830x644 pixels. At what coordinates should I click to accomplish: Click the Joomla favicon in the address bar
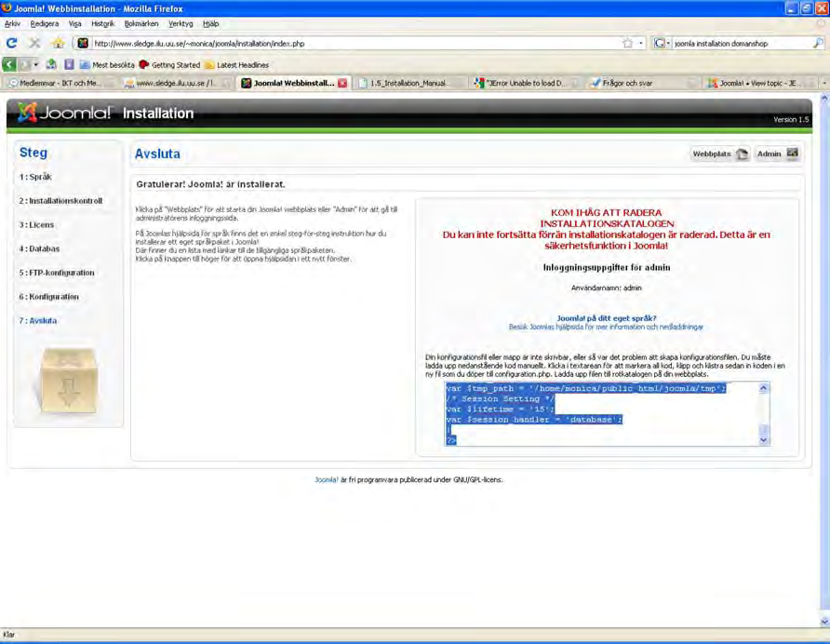click(83, 44)
